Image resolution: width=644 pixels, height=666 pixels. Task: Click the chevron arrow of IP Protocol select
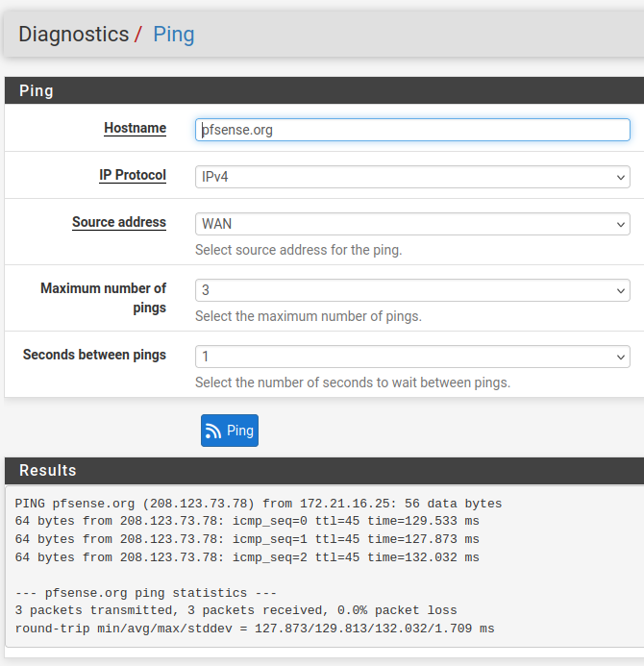tap(621, 177)
